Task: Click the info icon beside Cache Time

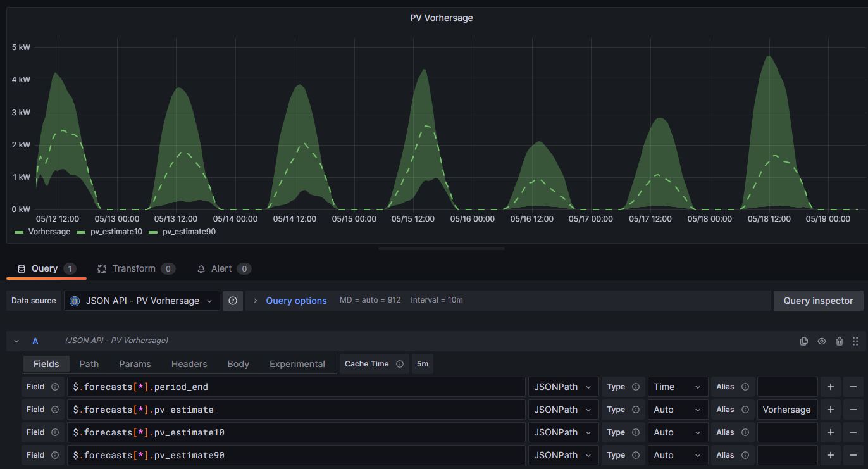Action: coord(400,364)
